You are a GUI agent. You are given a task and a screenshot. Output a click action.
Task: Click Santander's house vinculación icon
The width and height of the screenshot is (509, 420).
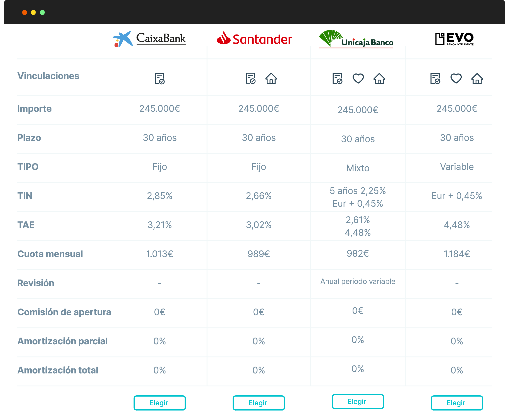click(271, 78)
